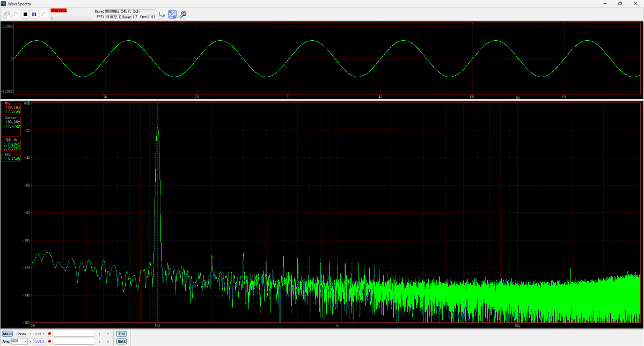The height and width of the screenshot is (346, 644).
Task: Maximize or restore the WaveSpectra window
Action: [x=620, y=3]
